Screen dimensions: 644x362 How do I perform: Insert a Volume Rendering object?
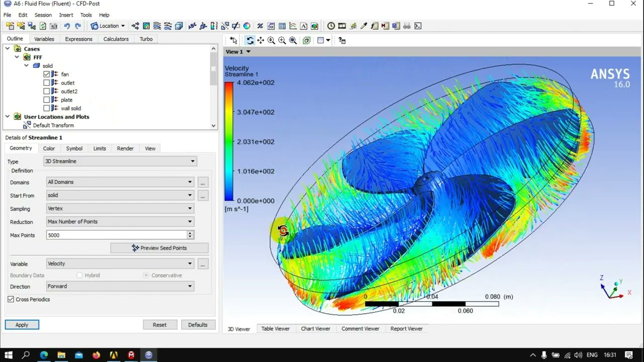pyautogui.click(x=179, y=26)
